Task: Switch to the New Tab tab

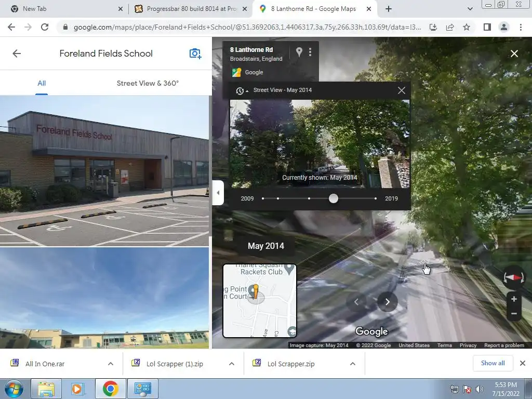Action: point(64,9)
